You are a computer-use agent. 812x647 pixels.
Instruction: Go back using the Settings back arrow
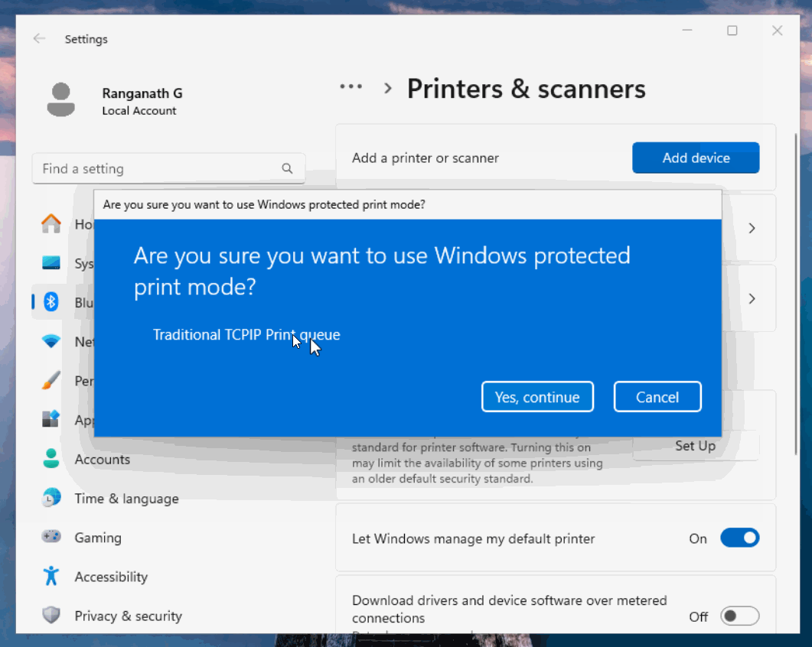tap(39, 39)
